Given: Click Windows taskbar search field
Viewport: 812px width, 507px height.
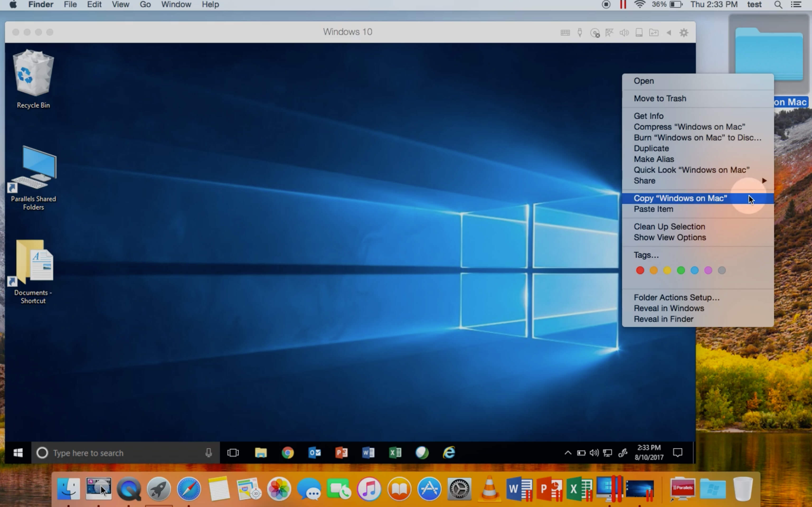Looking at the screenshot, I should (x=123, y=453).
